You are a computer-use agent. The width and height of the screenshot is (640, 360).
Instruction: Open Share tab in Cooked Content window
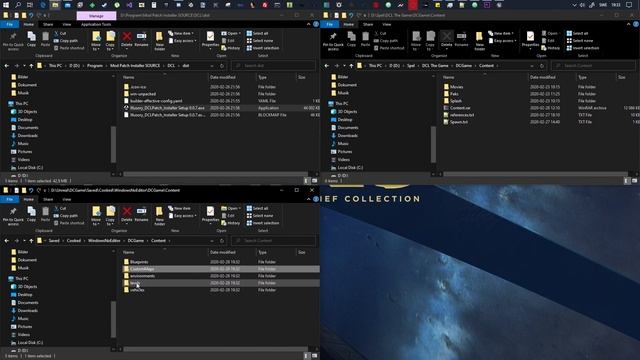point(48,199)
